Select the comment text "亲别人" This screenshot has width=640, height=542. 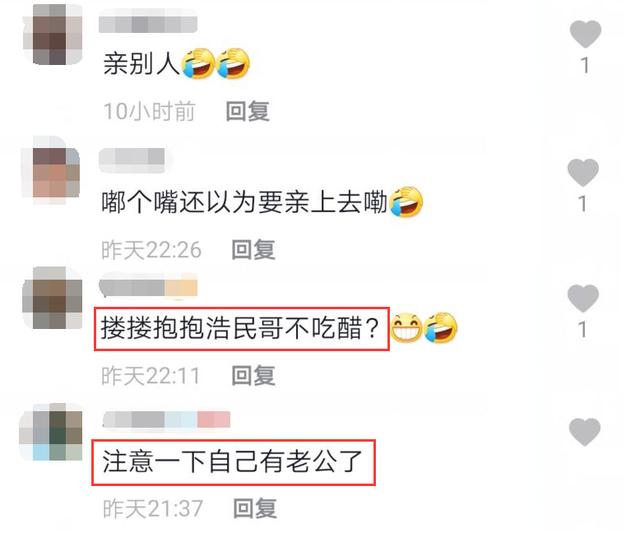tap(141, 64)
